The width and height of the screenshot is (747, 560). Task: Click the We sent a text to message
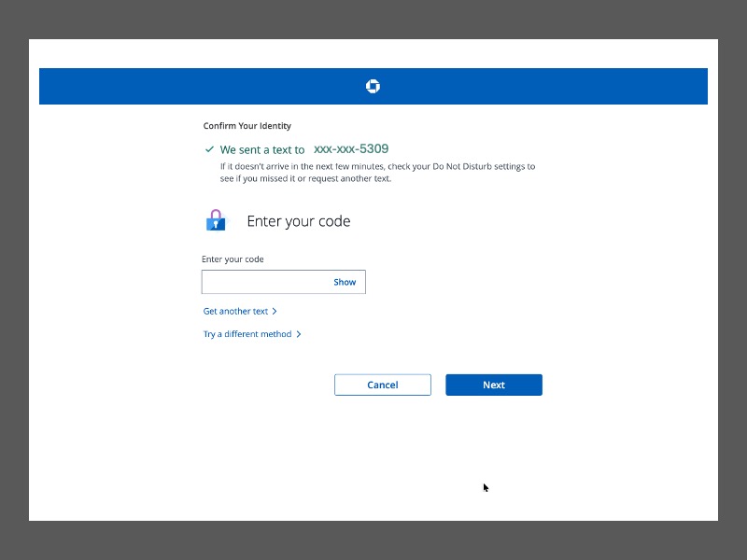point(262,149)
